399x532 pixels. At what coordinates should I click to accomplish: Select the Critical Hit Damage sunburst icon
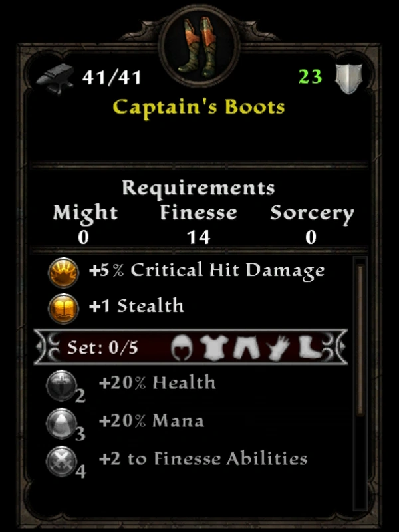[x=63, y=273]
